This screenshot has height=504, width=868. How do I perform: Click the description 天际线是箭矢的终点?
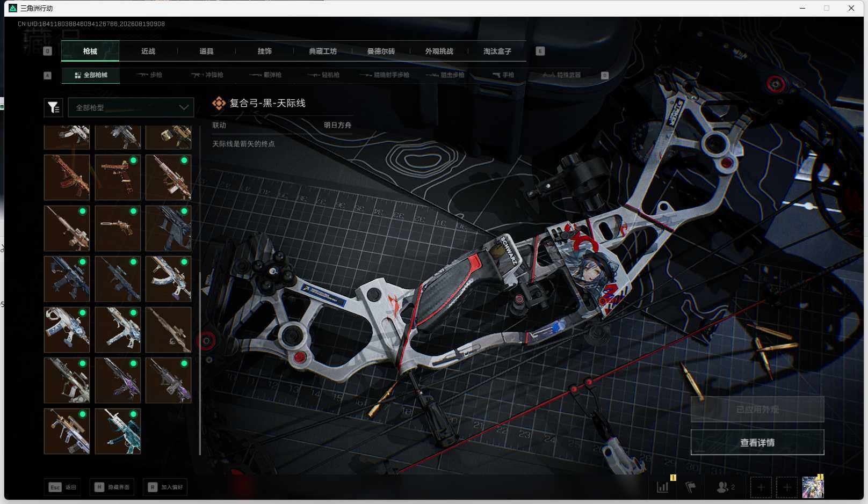(243, 144)
